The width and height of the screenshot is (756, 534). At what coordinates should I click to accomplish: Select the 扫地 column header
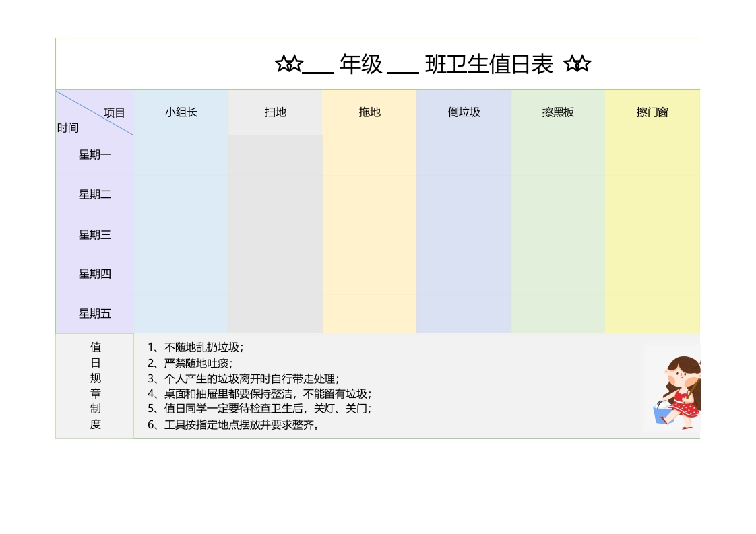[x=275, y=112]
